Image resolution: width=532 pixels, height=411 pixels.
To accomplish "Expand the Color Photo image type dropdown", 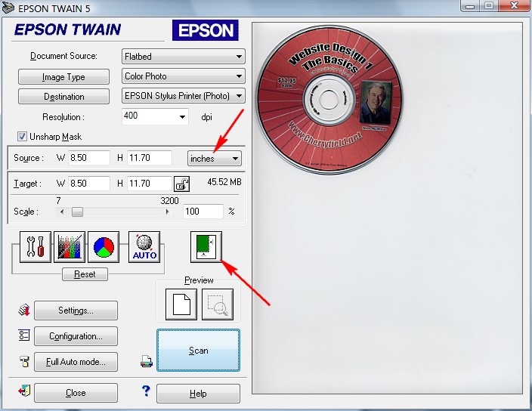I will pyautogui.click(x=184, y=76).
